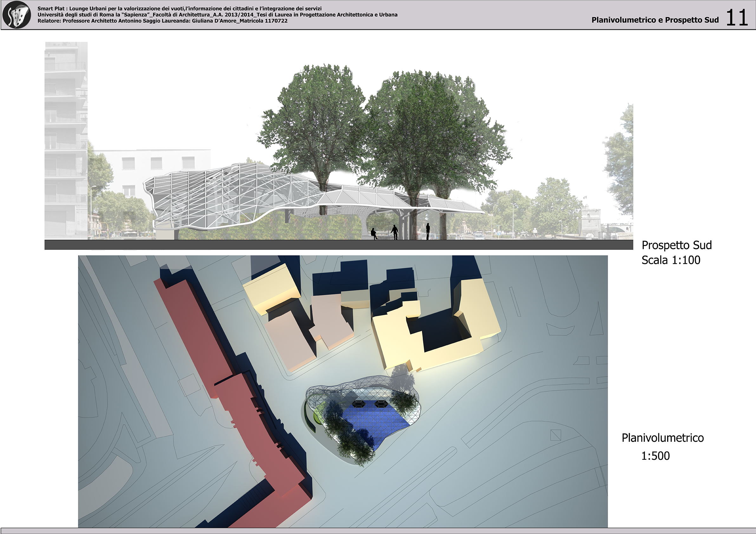Click the 'Prospetto Sud' label text
This screenshot has height=534, width=756.
(x=676, y=245)
